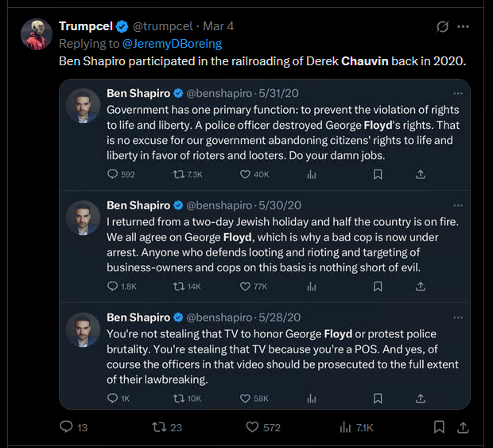This screenshot has width=493, height=448.
Task: Open more options on the 5/28/20 Shapiro tweet
Action: click(458, 317)
